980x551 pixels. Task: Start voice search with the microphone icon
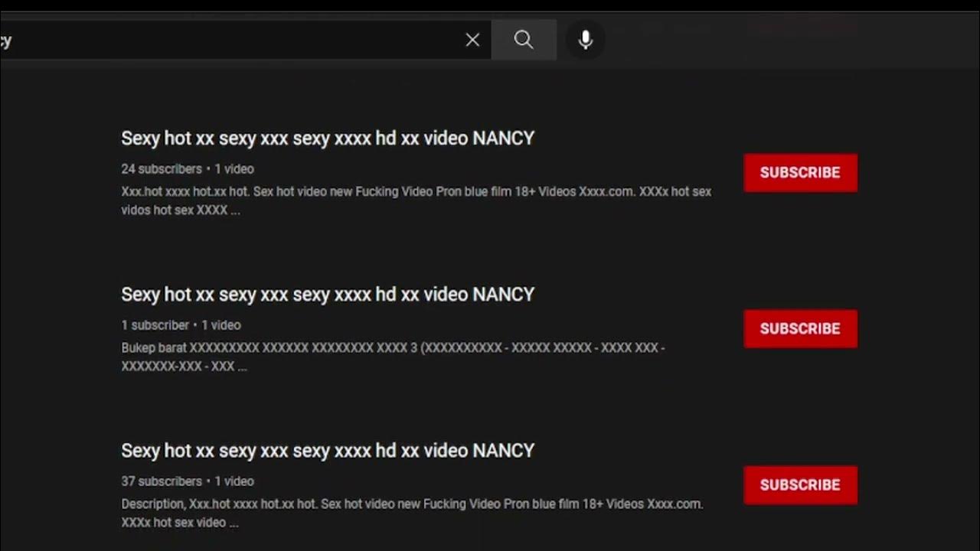click(x=586, y=40)
